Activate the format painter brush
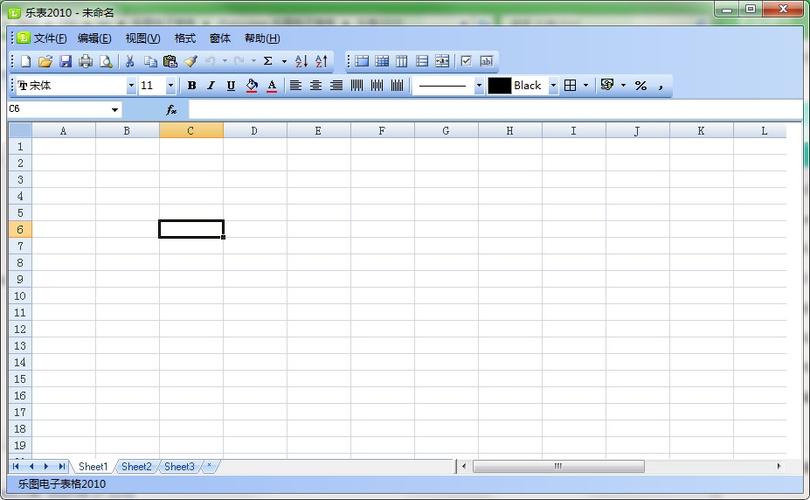 coord(191,61)
